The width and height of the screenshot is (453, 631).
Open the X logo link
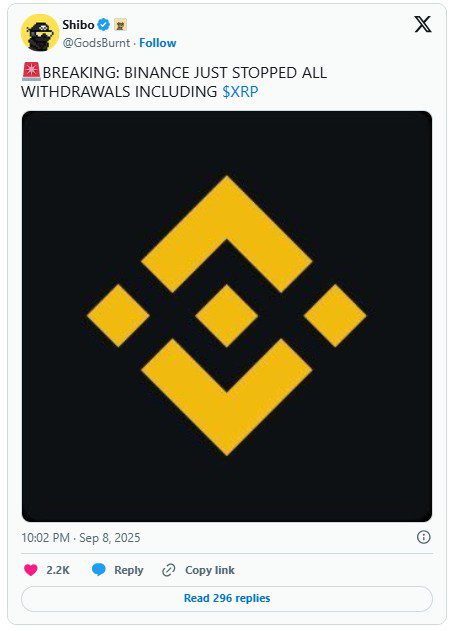tap(423, 25)
